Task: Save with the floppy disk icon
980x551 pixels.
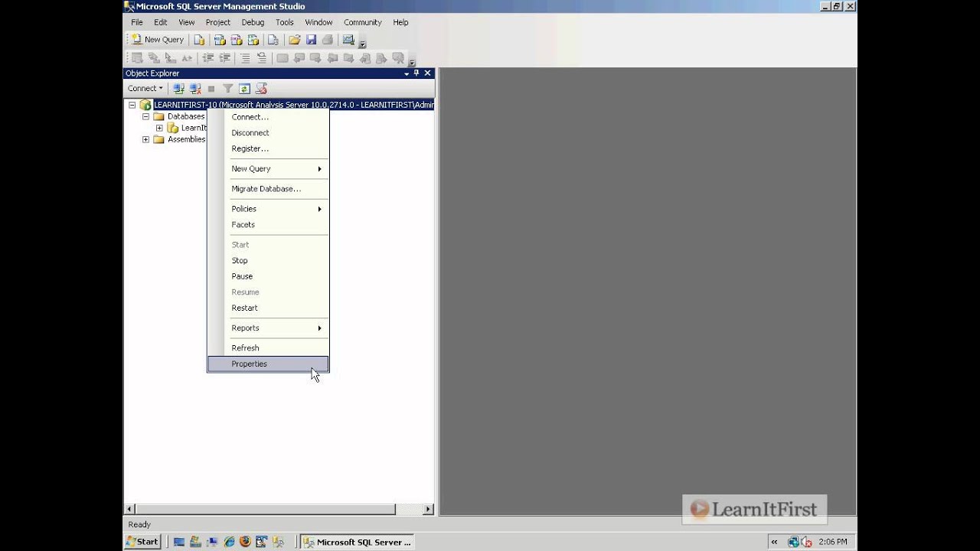Action: point(311,40)
